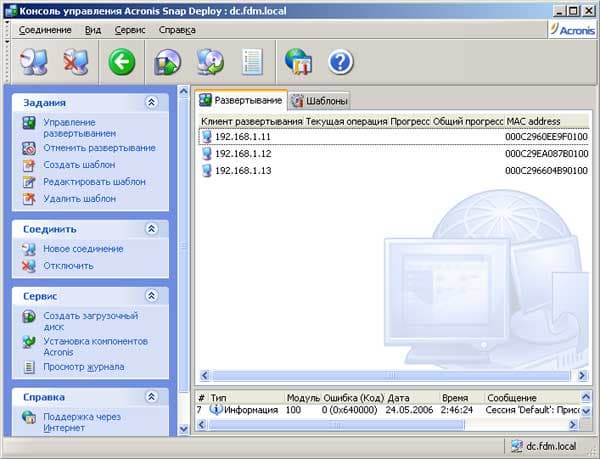600x459 pixels.
Task: Click icon beside Создать шаблон
Action: [29, 165]
